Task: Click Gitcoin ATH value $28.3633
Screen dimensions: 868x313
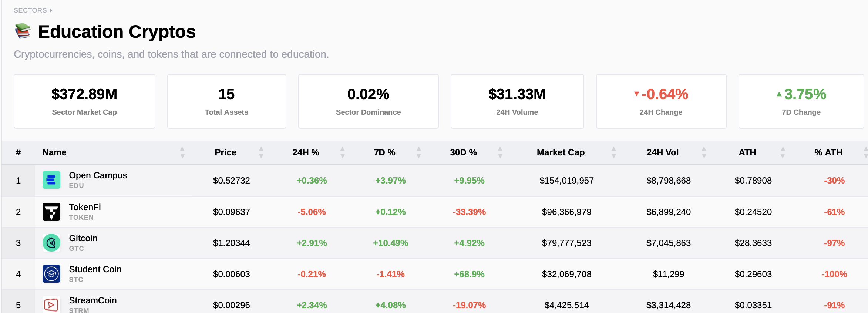Action: click(x=753, y=243)
